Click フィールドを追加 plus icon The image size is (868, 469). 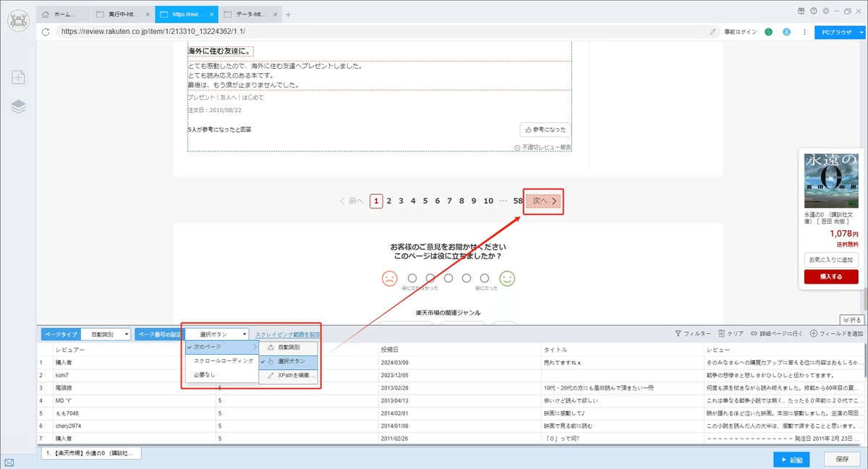[814, 334]
